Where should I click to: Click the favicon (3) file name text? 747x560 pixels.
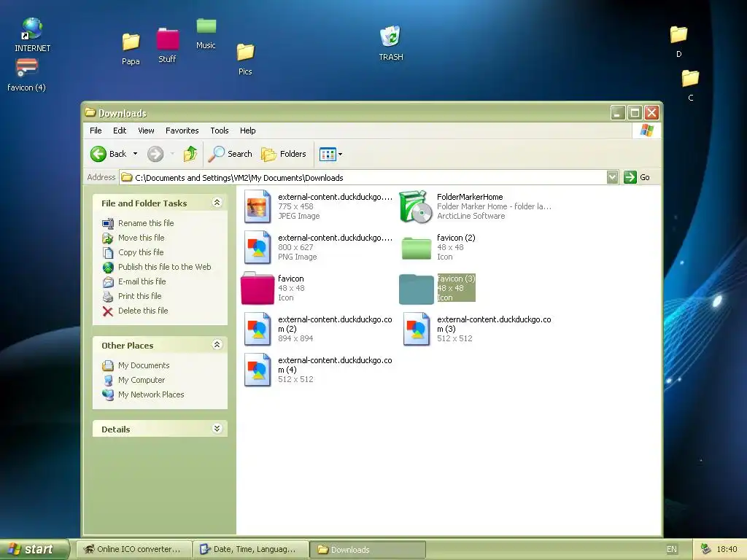pos(456,279)
